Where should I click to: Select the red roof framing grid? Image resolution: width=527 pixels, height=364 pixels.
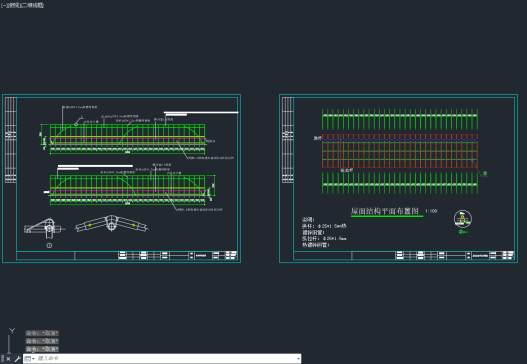[400, 151]
